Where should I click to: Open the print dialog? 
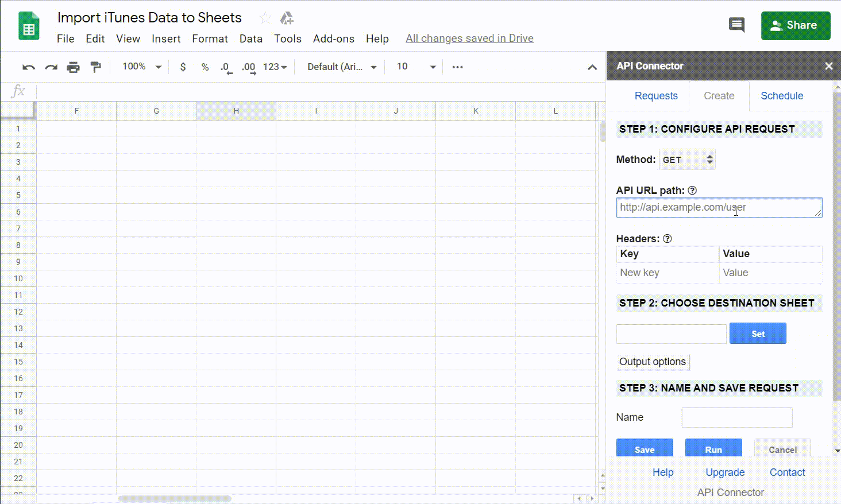73,67
